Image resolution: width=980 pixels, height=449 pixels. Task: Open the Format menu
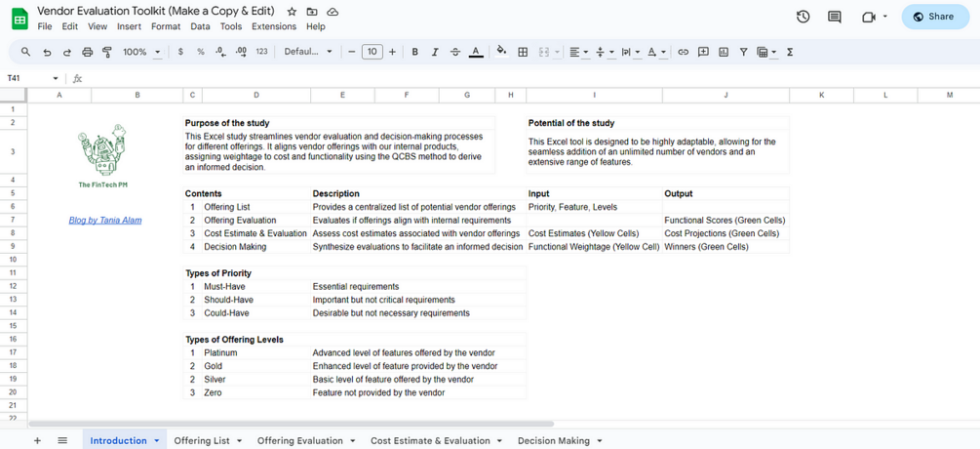[166, 26]
